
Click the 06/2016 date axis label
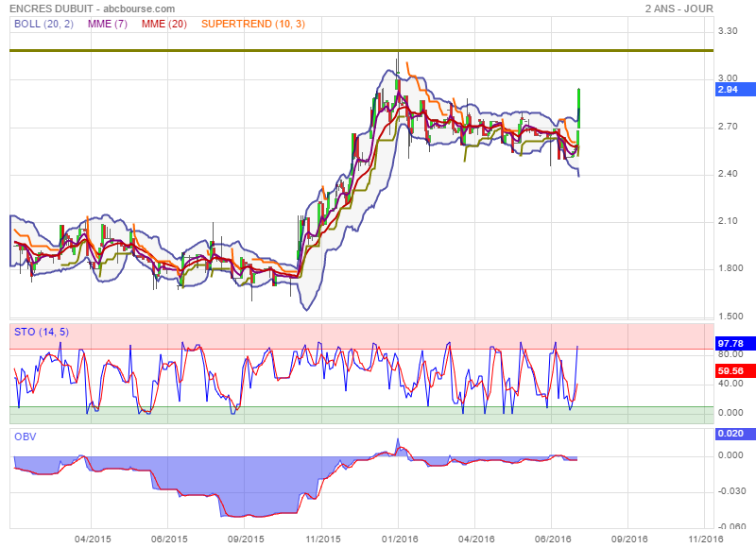[553, 539]
